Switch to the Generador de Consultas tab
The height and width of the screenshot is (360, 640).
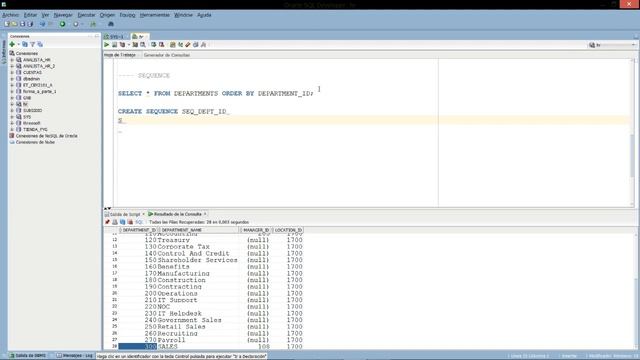(x=167, y=55)
